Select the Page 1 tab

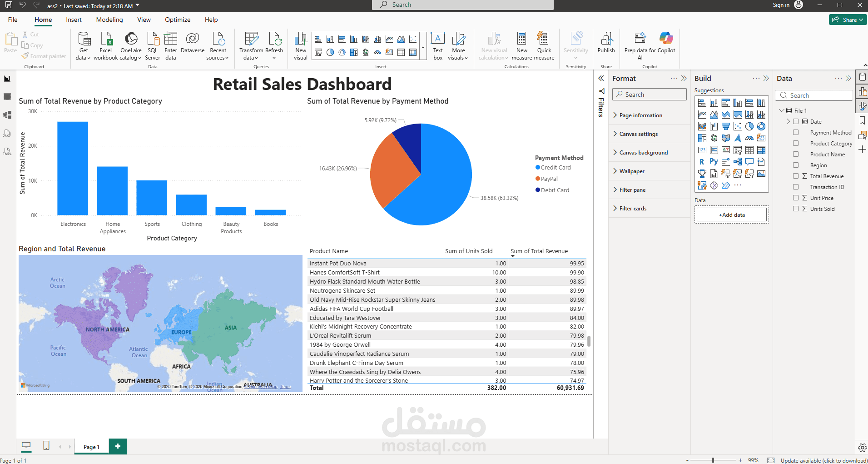[91, 447]
